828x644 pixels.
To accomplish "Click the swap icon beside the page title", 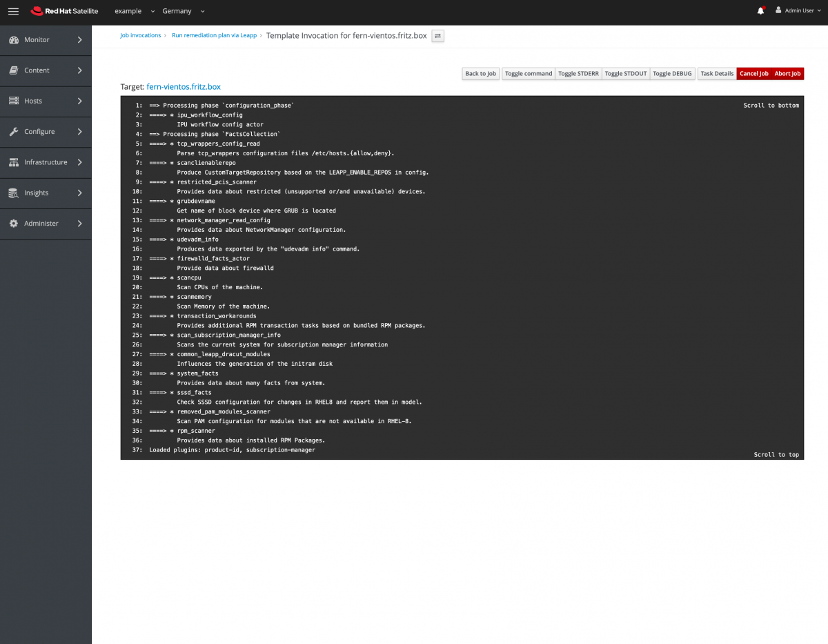I will point(437,36).
